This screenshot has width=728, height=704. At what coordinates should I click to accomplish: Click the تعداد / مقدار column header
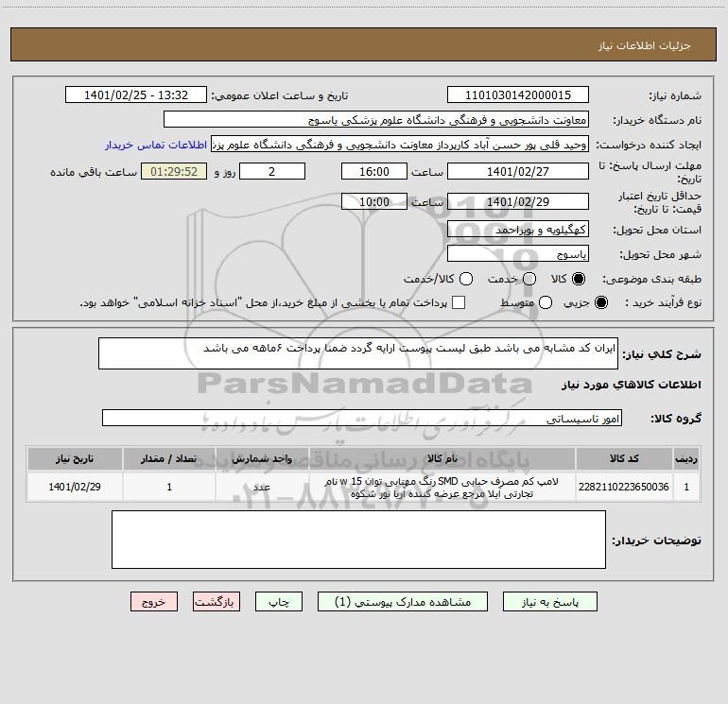pyautogui.click(x=169, y=458)
